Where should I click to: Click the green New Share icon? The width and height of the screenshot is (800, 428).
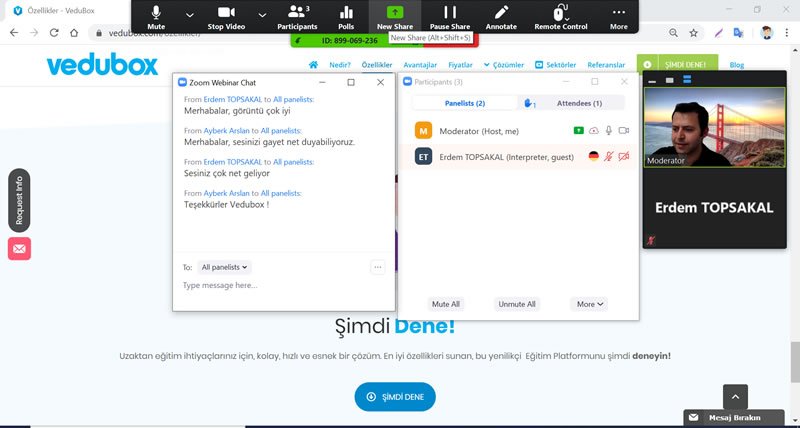coord(397,11)
